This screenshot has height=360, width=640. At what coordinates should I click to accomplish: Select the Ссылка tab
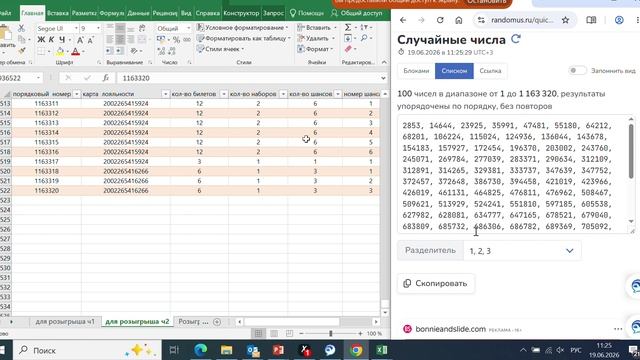tap(490, 71)
